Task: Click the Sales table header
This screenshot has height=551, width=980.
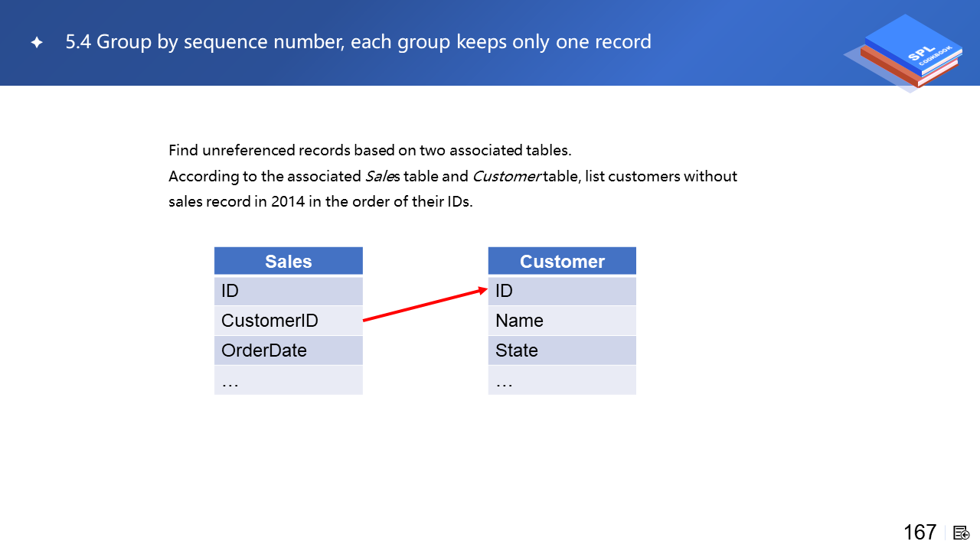Action: [x=288, y=261]
